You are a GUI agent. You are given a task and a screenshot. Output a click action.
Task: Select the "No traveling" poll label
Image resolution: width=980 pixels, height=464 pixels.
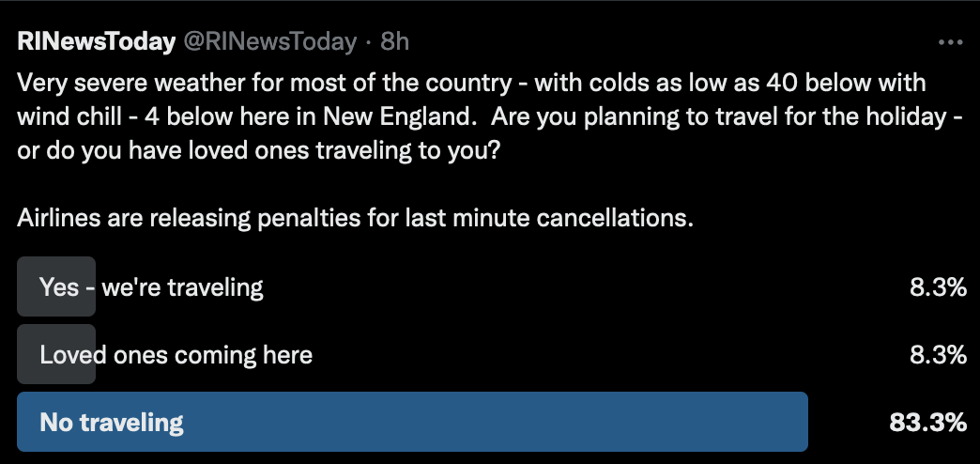(x=112, y=423)
